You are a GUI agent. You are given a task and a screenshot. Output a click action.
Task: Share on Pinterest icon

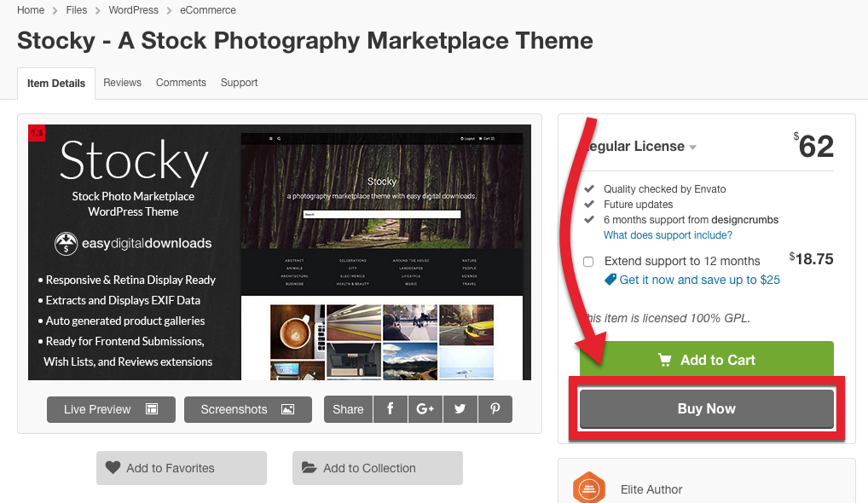click(495, 409)
